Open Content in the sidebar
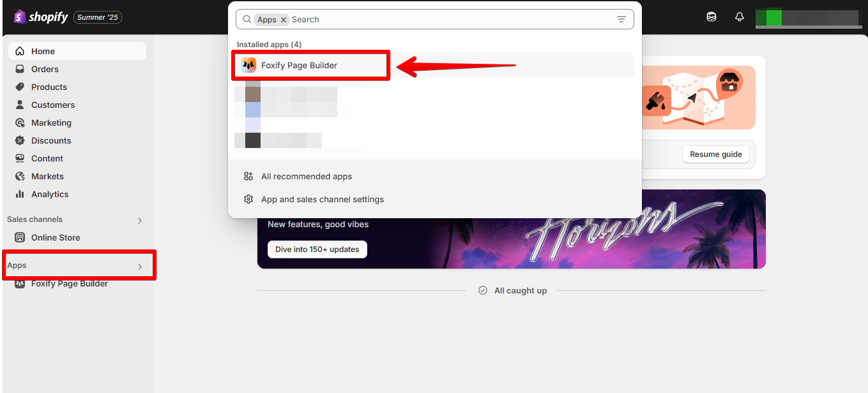The width and height of the screenshot is (868, 393). [77, 158]
